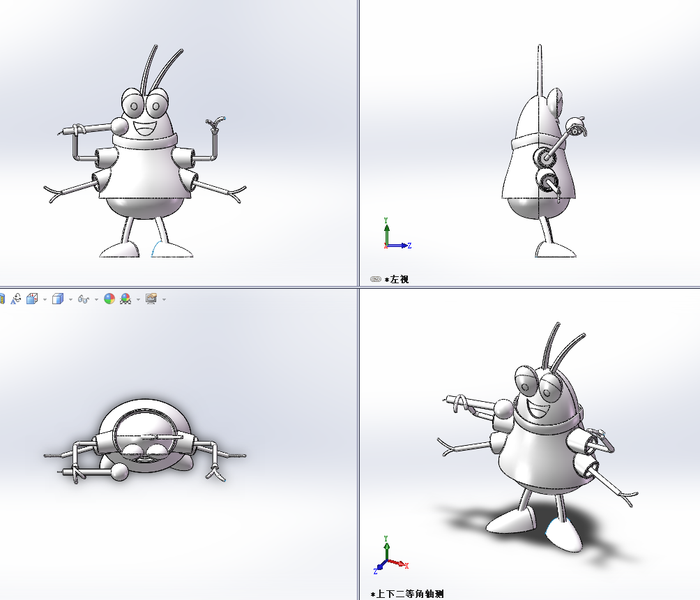Click the *上下二等角轴测 viewport label
Screen dimensions: 700x600
point(407,594)
